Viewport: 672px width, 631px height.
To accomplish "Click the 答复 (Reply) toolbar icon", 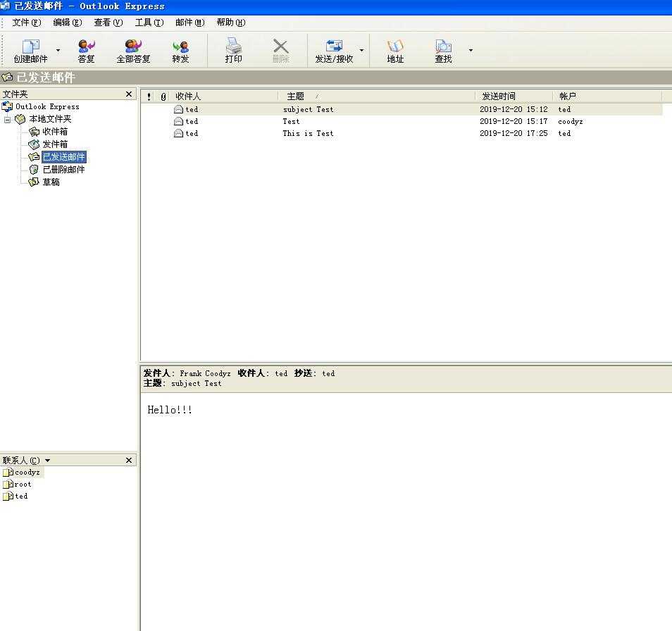I will pyautogui.click(x=86, y=51).
